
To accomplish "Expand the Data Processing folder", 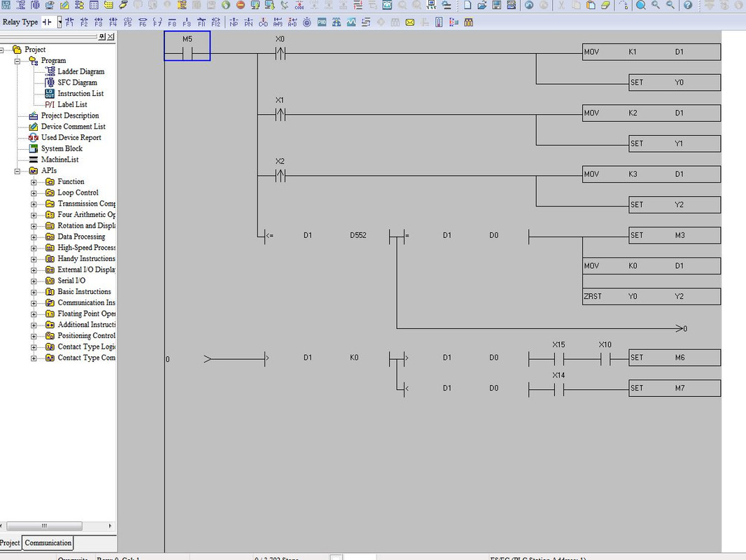I will [x=34, y=237].
